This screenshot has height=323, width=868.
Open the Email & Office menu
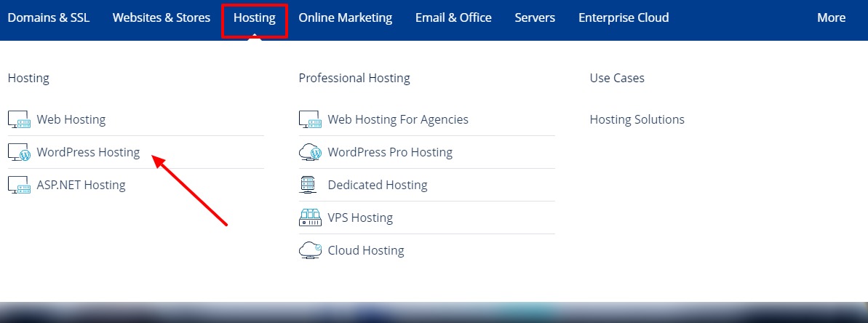453,17
